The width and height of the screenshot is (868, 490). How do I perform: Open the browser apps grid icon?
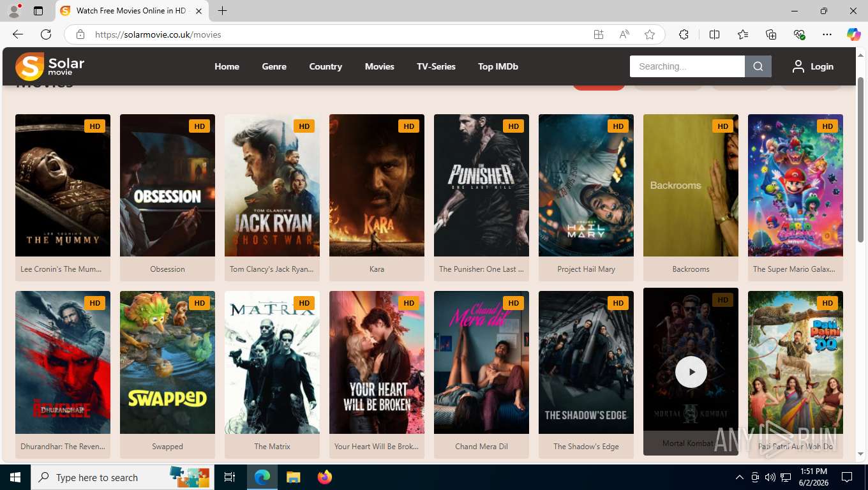click(x=599, y=34)
